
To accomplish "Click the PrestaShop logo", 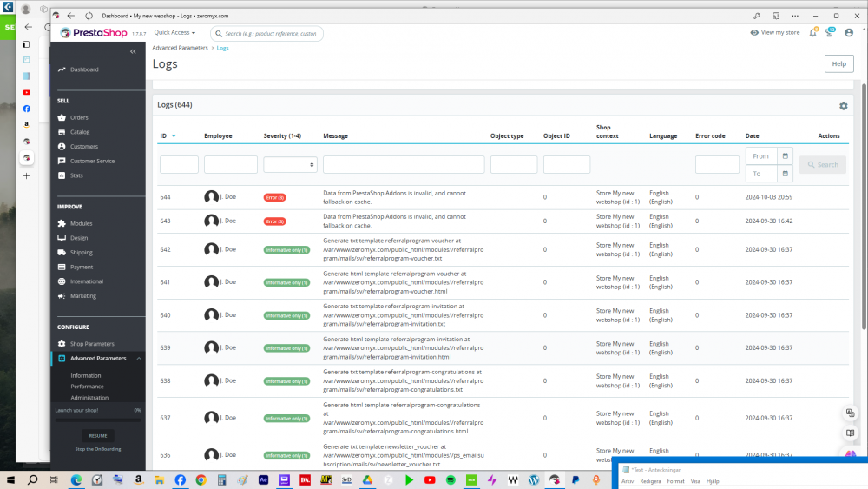I will click(94, 33).
